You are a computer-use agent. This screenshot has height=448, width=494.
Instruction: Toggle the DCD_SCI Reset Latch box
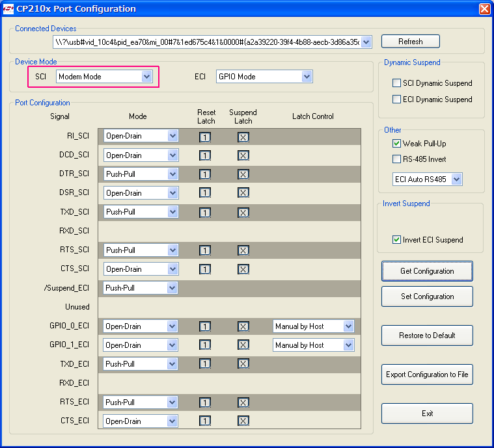click(x=205, y=155)
